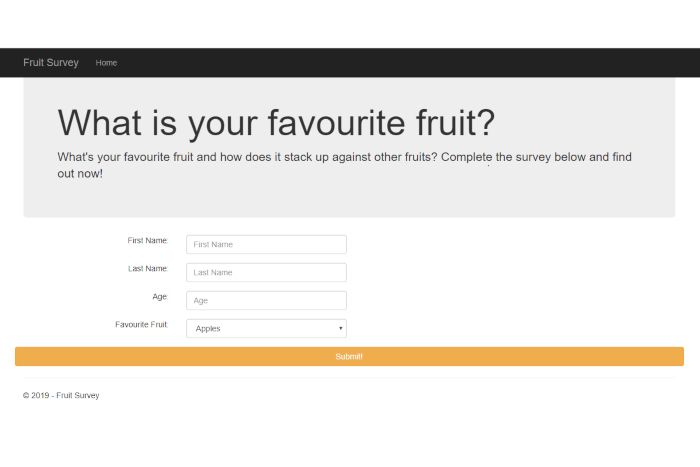Click the survey description paragraph text
Viewport: 700px width, 467px height.
point(344,165)
